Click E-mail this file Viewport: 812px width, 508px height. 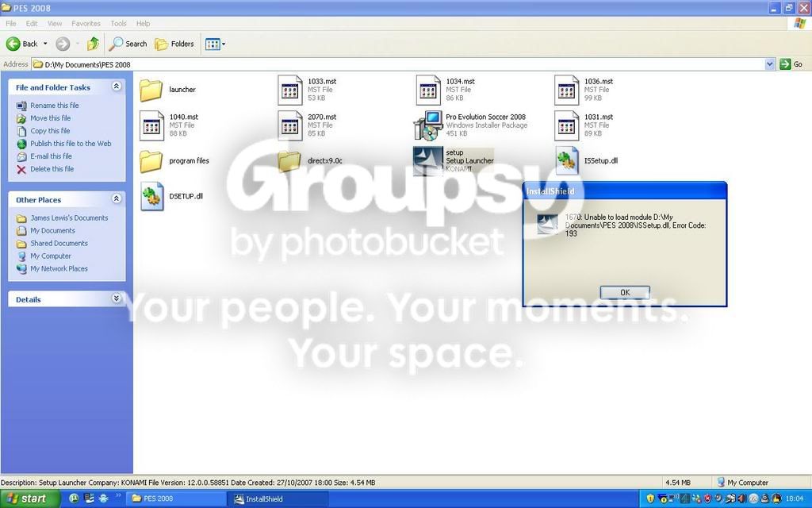click(51, 156)
